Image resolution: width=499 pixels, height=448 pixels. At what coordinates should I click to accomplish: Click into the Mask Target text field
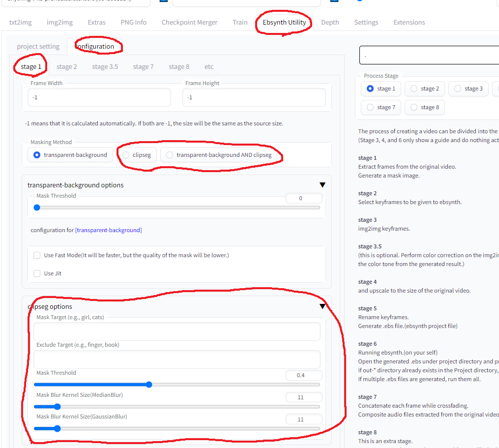pos(176,331)
